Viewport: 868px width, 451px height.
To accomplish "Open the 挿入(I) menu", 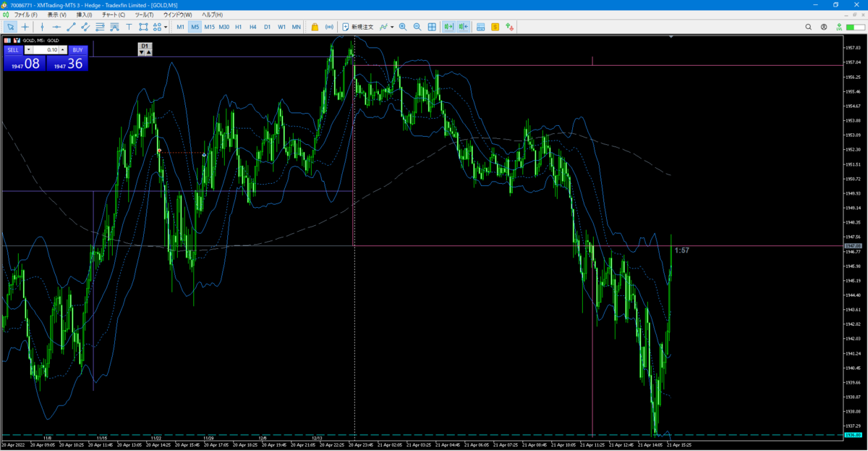I will (85, 14).
